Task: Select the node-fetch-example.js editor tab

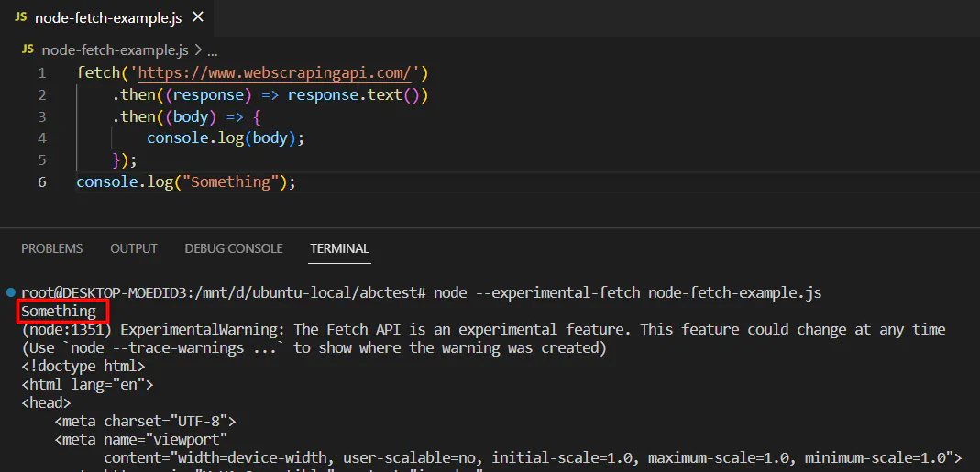Action: coord(107,17)
